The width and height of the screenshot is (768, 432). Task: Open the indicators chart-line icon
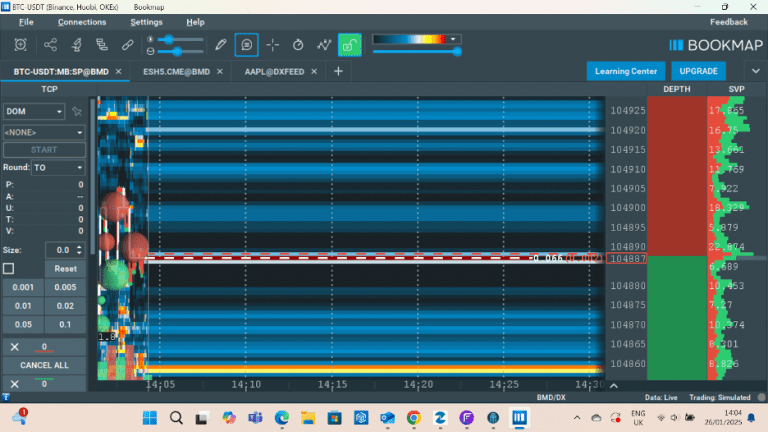(324, 45)
